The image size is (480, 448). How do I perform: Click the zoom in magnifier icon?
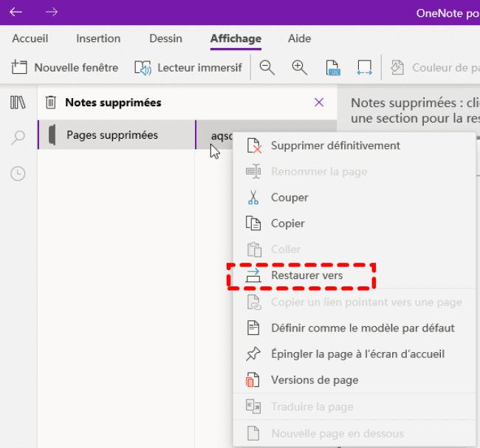click(x=299, y=68)
